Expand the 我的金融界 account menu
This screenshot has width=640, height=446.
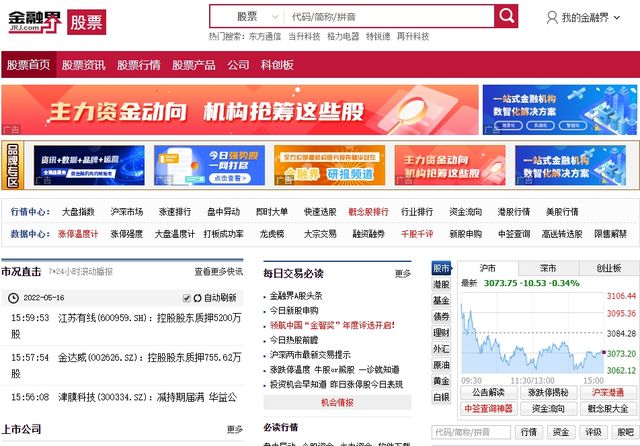tap(583, 18)
